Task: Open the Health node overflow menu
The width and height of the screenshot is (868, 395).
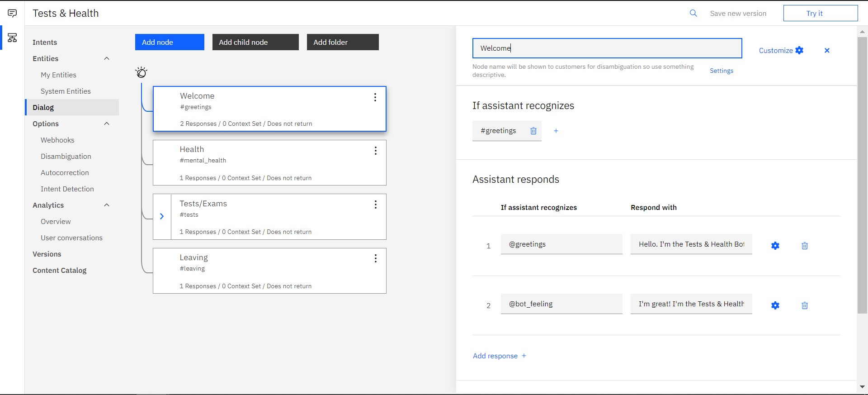Action: click(375, 151)
